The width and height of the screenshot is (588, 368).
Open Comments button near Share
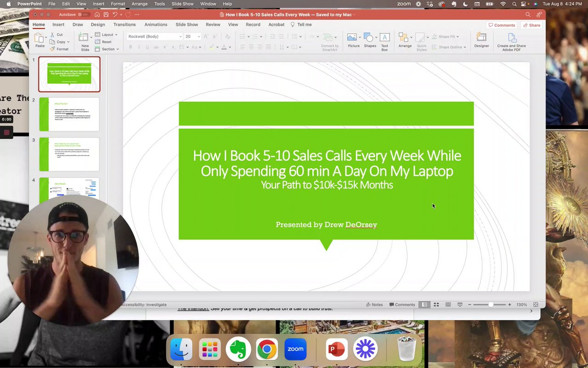(x=502, y=25)
